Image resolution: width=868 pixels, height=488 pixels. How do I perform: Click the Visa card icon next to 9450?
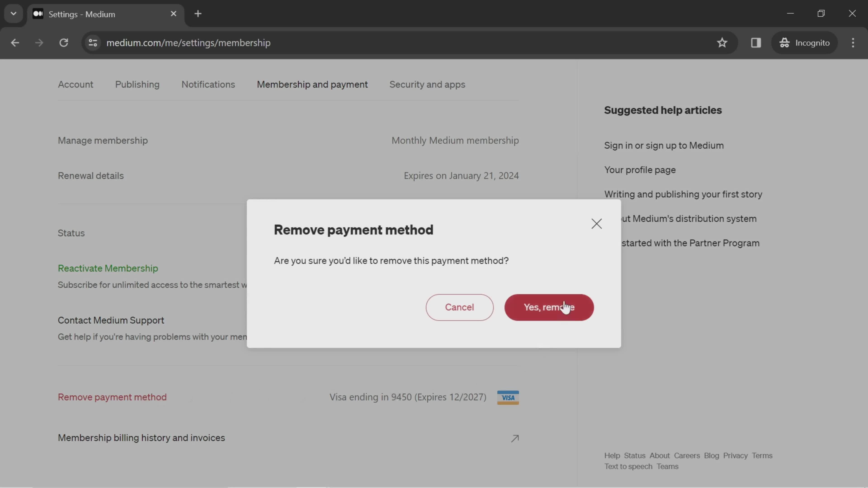coord(508,396)
